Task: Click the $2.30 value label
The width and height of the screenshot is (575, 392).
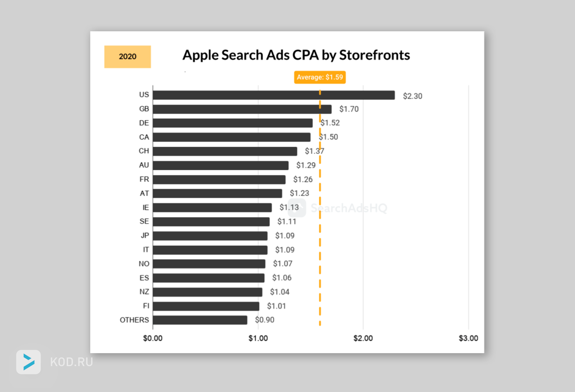Action: click(412, 96)
